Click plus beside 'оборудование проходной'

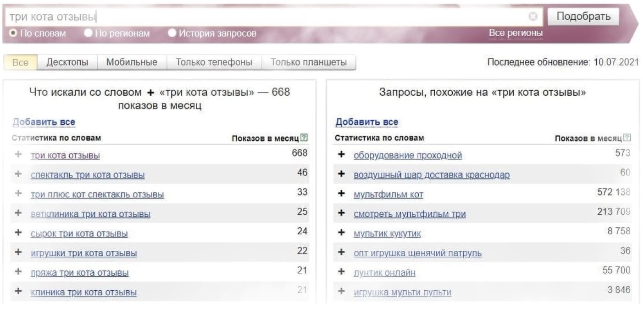[x=341, y=155]
